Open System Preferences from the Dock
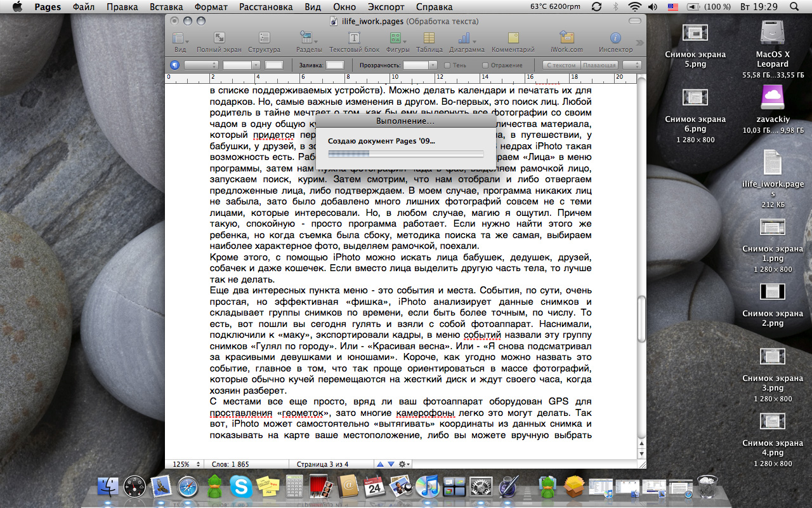The width and height of the screenshot is (812, 508). pos(481,487)
